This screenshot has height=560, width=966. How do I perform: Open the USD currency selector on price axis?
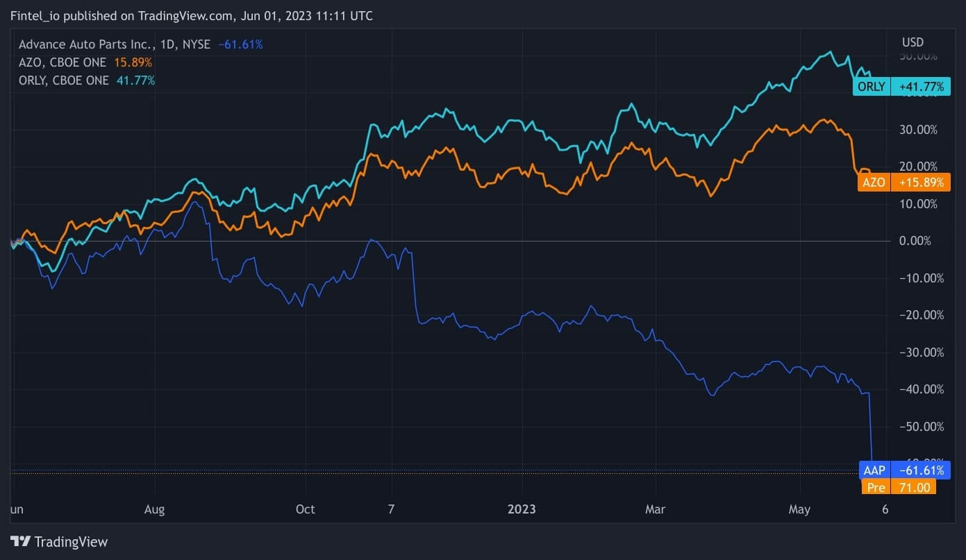click(x=913, y=42)
